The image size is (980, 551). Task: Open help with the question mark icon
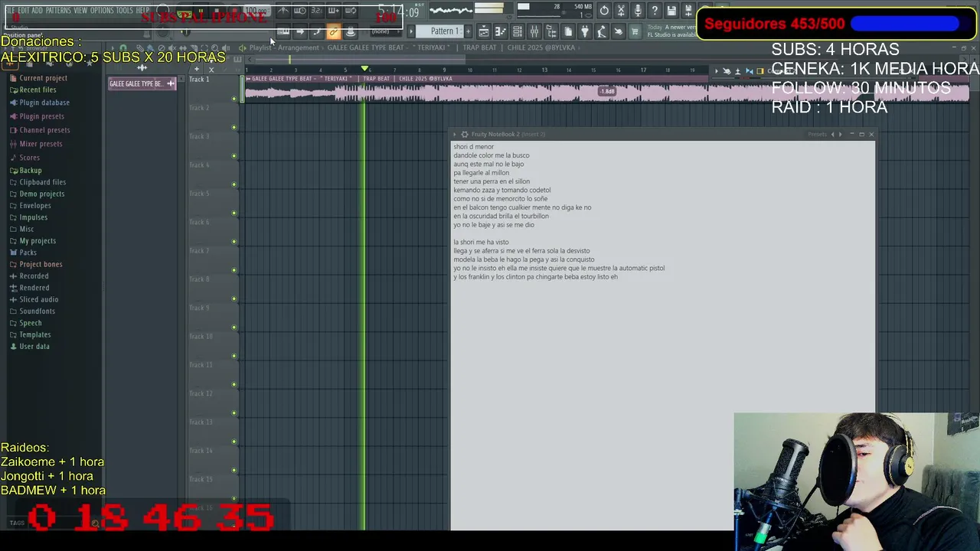point(655,11)
